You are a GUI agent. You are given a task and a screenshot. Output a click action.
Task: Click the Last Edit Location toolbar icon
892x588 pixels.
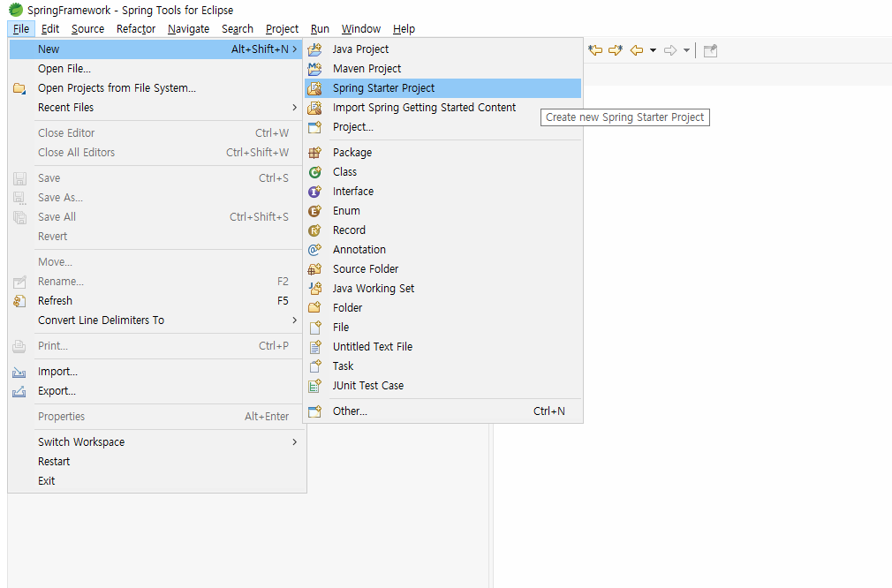tap(595, 50)
